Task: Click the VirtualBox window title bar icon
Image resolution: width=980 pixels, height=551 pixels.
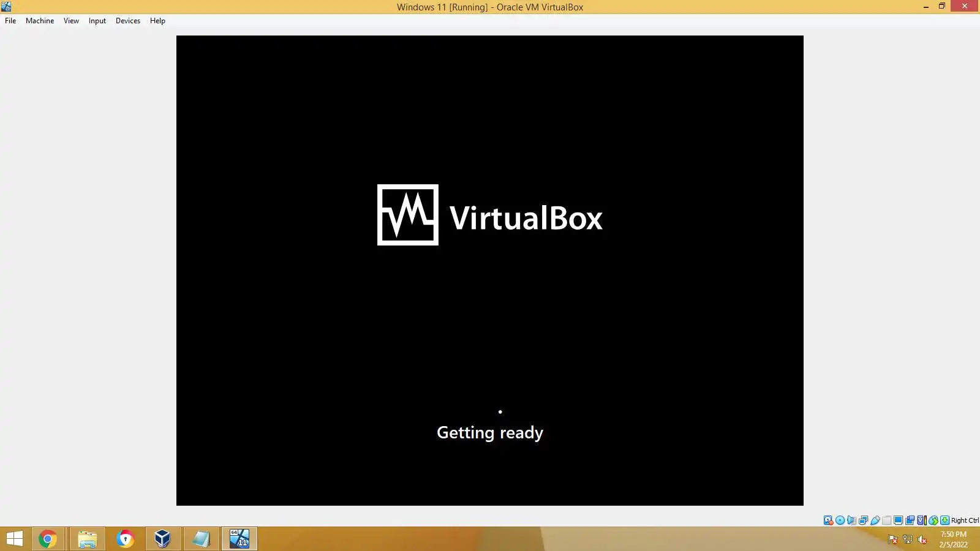Action: click(x=6, y=7)
